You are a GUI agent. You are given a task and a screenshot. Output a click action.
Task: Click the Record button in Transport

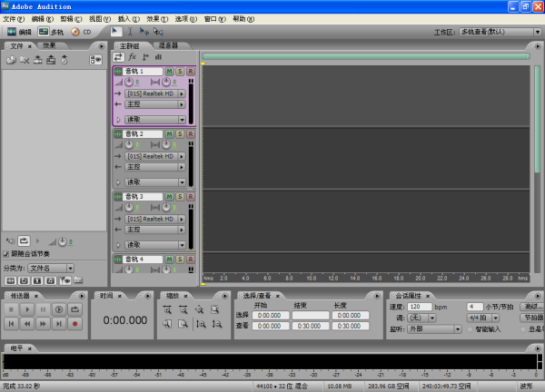[74, 324]
